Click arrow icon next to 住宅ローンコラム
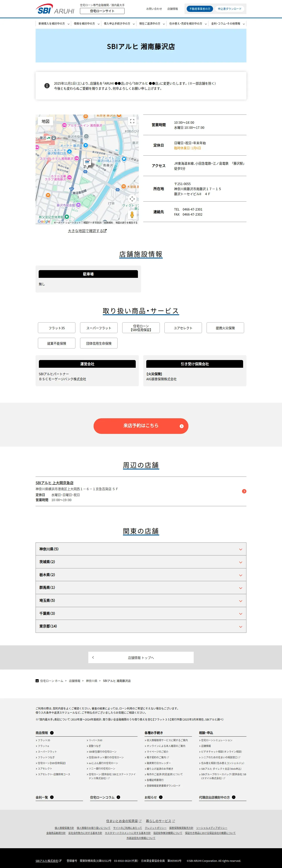 click(x=118, y=797)
